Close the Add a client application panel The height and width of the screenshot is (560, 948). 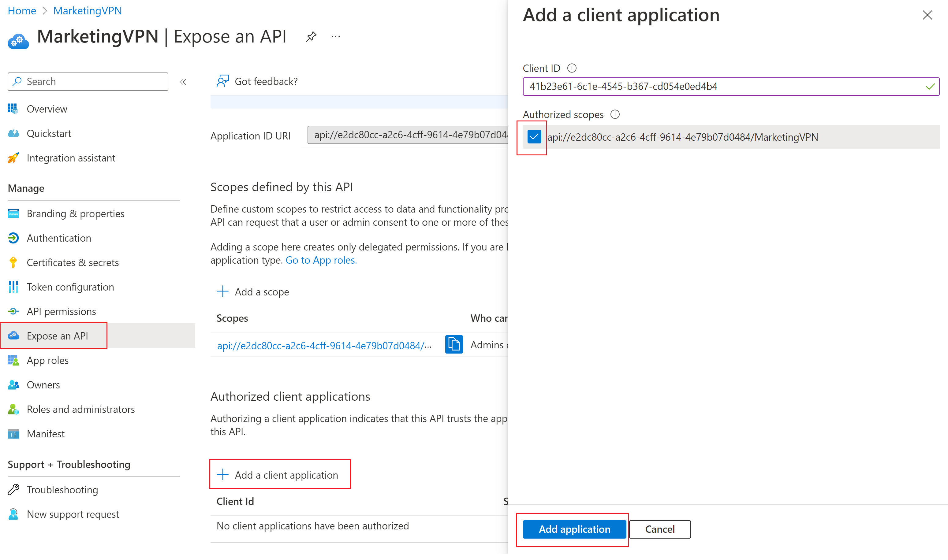[927, 15]
